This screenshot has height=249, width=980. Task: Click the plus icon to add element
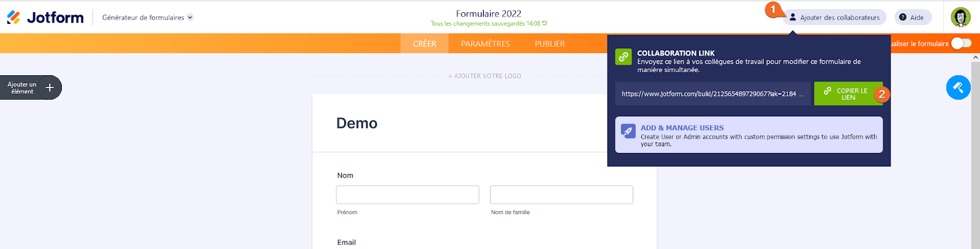(x=50, y=87)
